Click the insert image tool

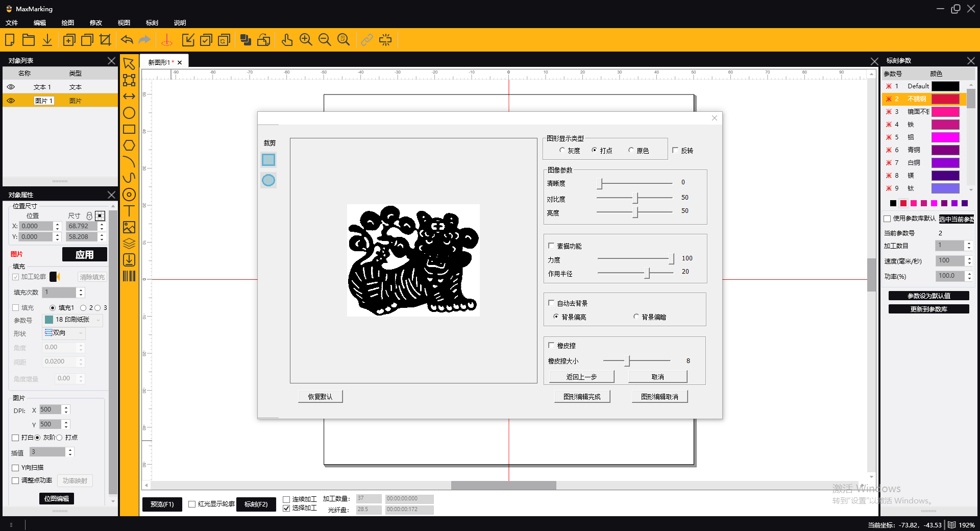point(129,227)
